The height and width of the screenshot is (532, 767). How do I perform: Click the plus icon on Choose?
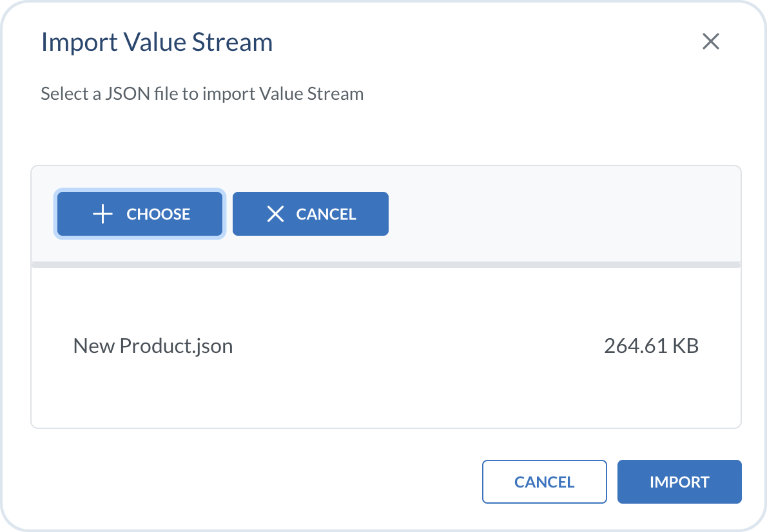click(103, 214)
